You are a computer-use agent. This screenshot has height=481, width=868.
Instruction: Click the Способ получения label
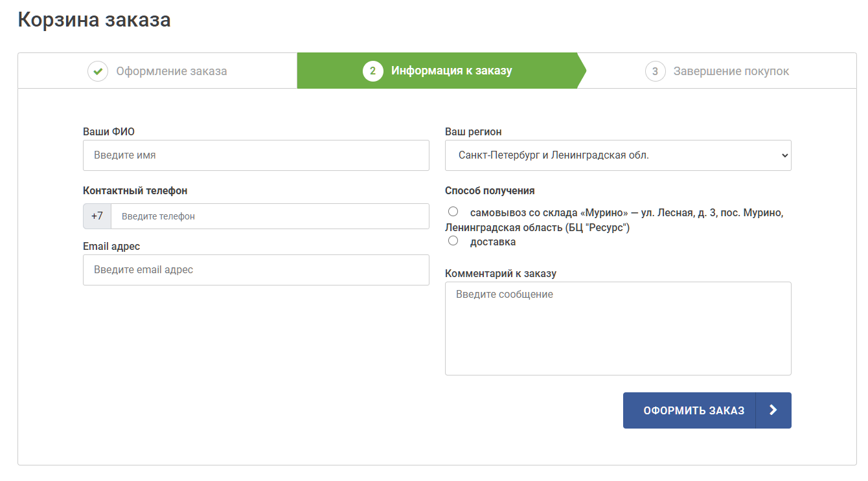point(490,190)
